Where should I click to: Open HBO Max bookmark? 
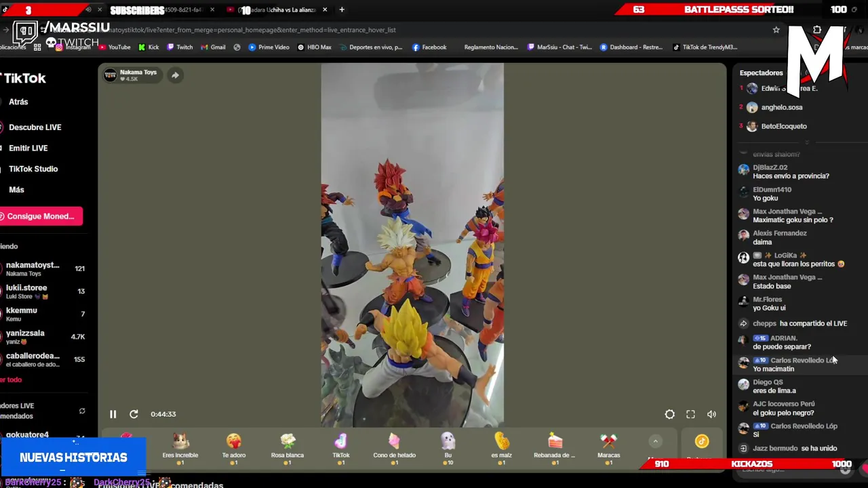(x=314, y=47)
